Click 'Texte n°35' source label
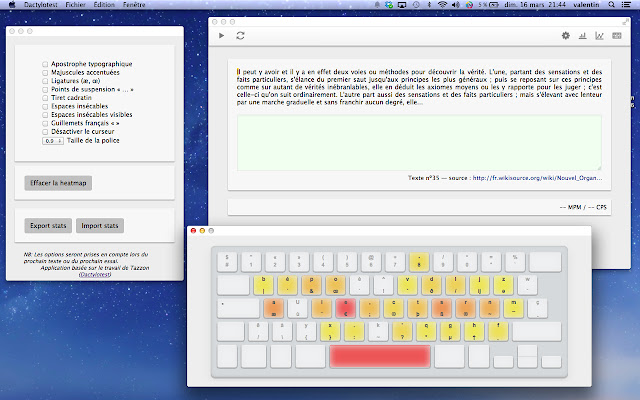Viewport: 640px width, 400px height. (423, 178)
